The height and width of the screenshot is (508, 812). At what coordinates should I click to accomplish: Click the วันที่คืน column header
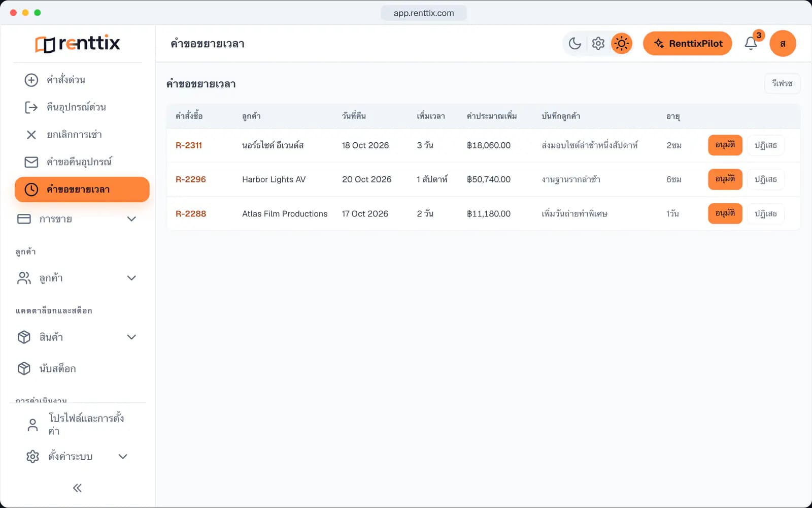[354, 116]
